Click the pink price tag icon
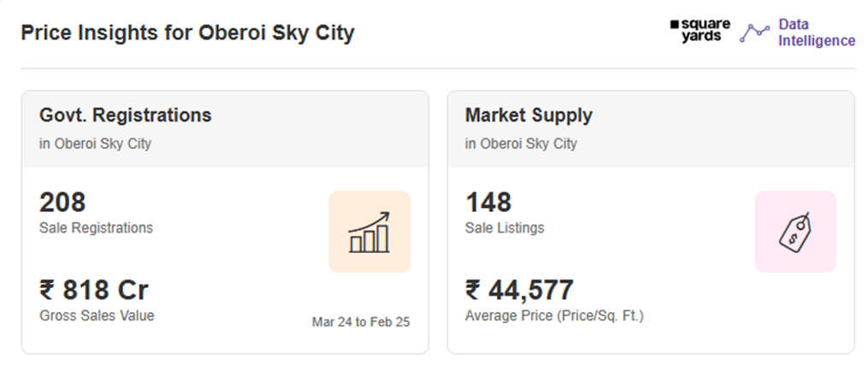868x365 pixels. tap(795, 232)
